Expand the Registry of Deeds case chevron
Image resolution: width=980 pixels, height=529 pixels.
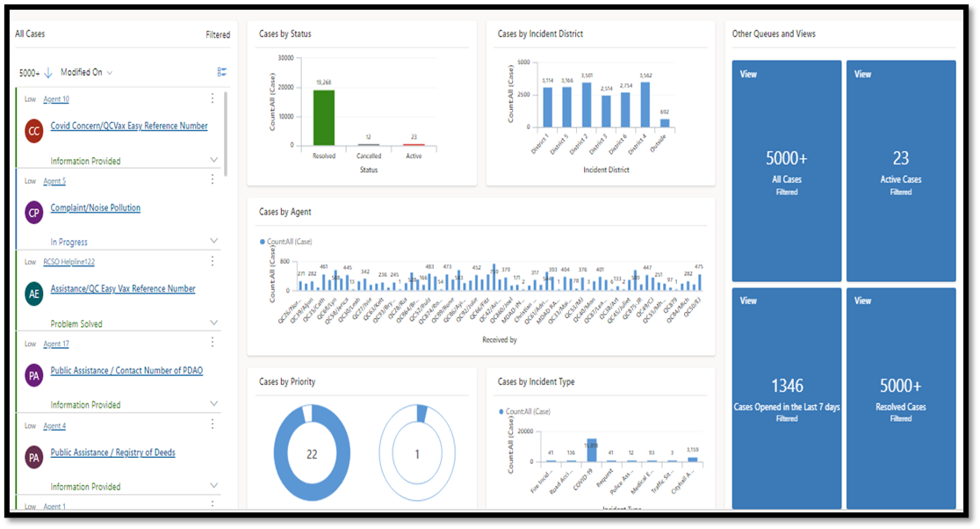click(213, 485)
